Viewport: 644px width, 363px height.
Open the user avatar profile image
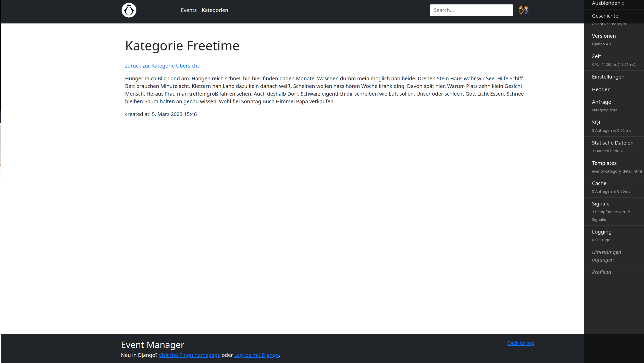pos(523,10)
